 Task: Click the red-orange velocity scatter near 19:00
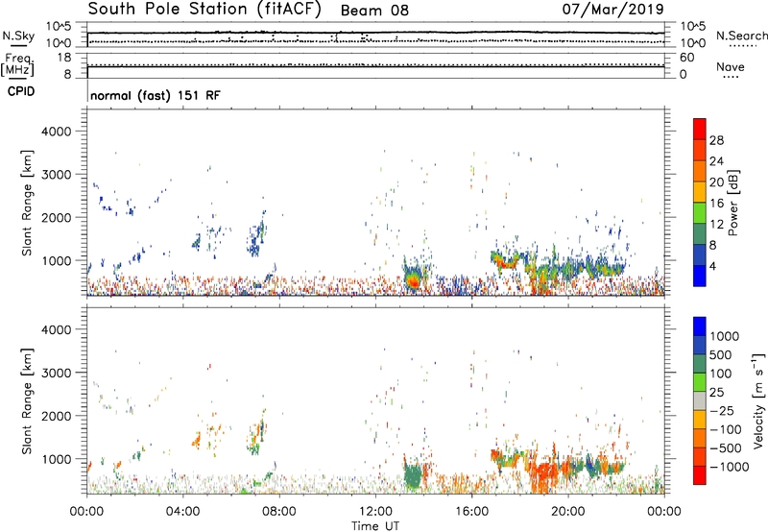(542, 474)
